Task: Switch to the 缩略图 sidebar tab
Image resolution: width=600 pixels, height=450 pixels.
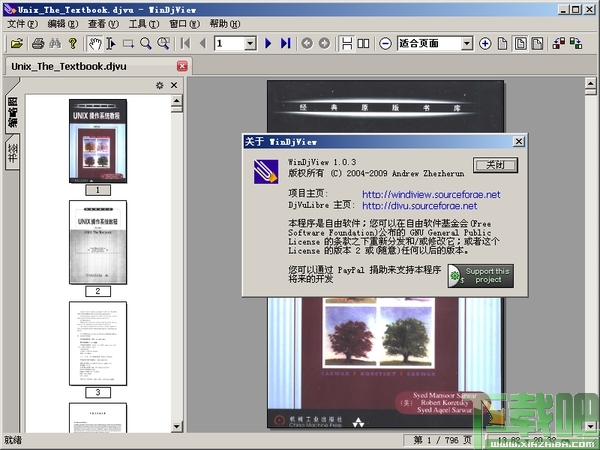Action: (x=12, y=112)
